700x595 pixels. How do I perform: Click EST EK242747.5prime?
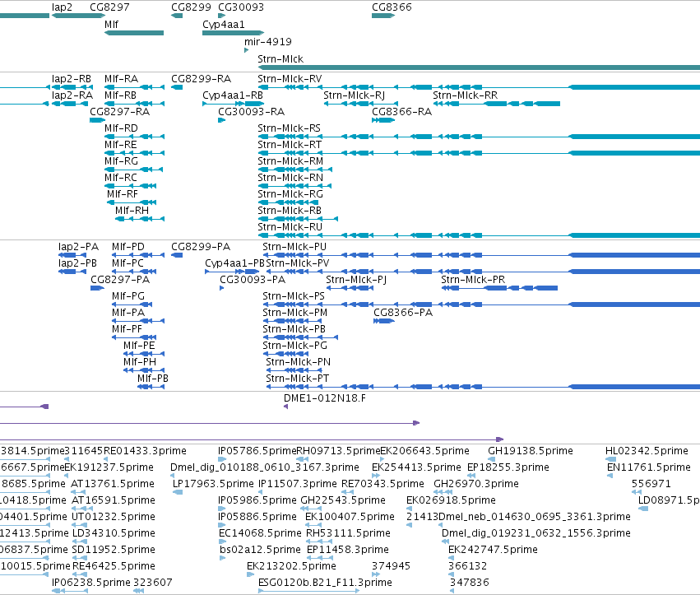click(493, 550)
